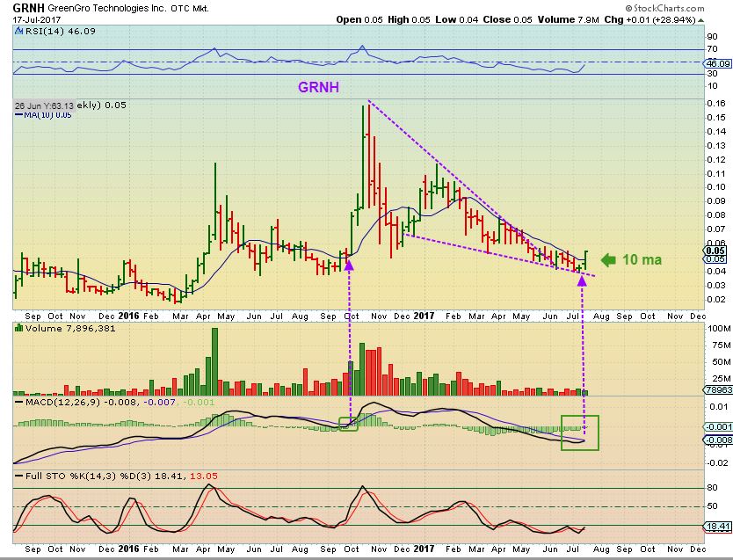733x560 pixels.
Task: Click the 0.12 price axis label
Action: [x=717, y=159]
